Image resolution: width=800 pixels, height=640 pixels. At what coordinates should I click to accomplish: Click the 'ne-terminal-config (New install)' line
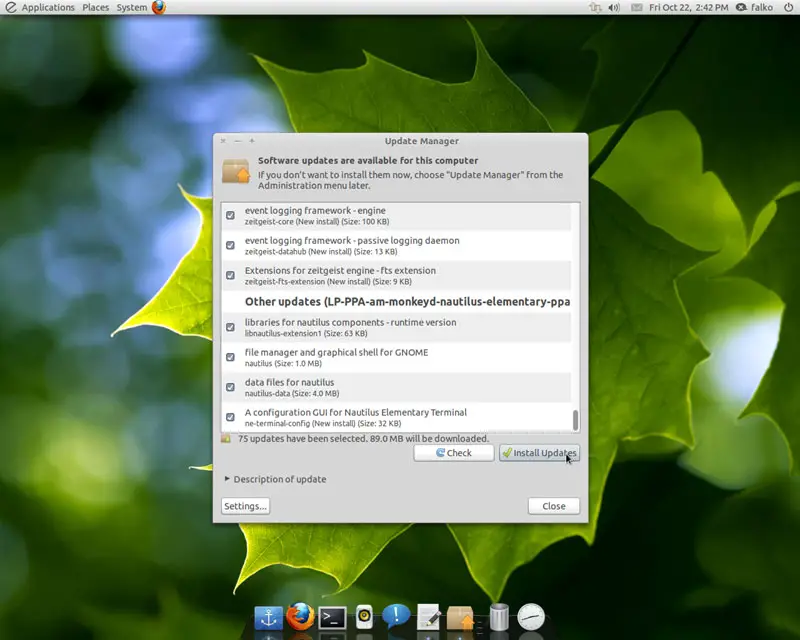[323, 424]
